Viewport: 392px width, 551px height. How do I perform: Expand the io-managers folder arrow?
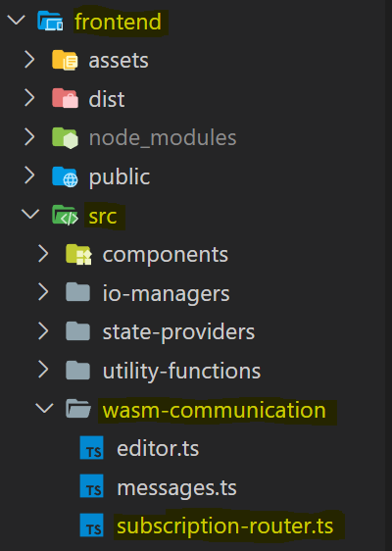pos(43,292)
